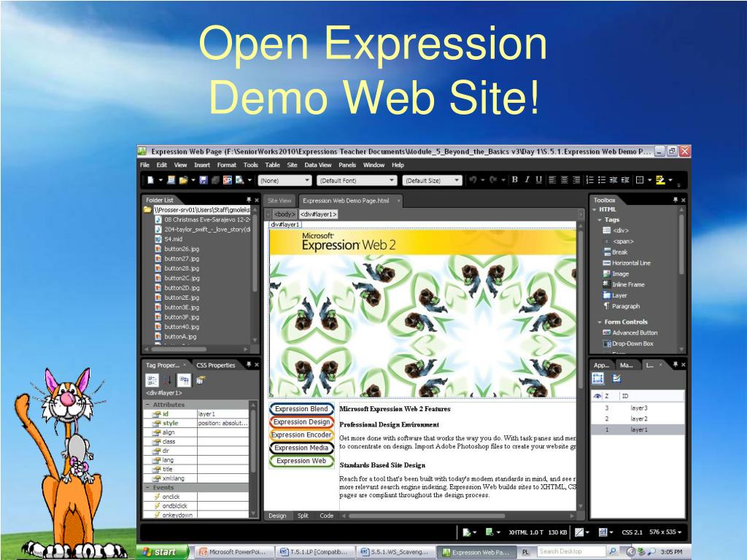Click alphabetical sort icon in Tag Properties
This screenshot has width=747, height=560.
coord(168,380)
